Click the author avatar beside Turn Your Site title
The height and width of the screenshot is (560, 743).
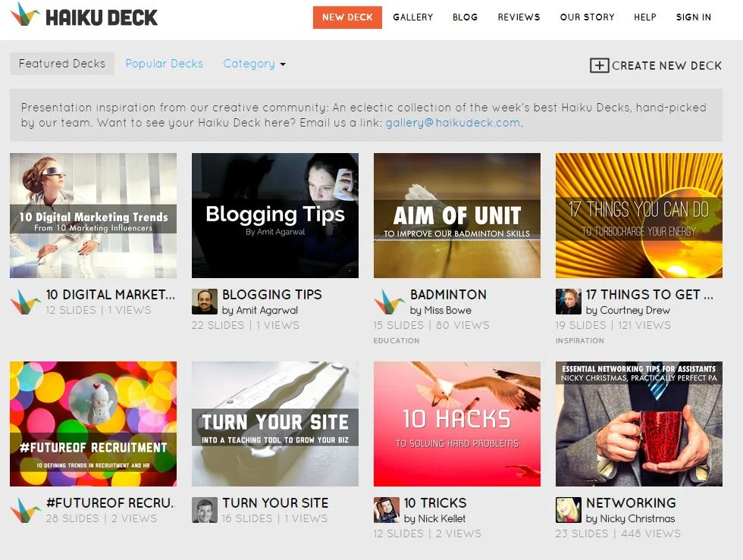(x=204, y=510)
